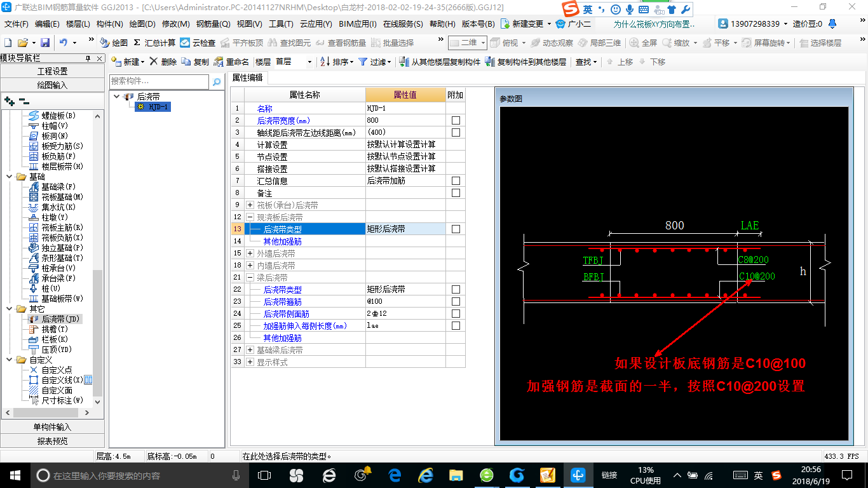Open 构件(N) menu

(x=109, y=24)
